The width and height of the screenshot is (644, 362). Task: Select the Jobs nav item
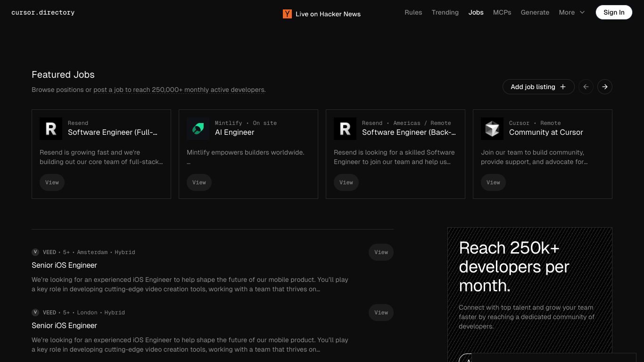tap(476, 12)
